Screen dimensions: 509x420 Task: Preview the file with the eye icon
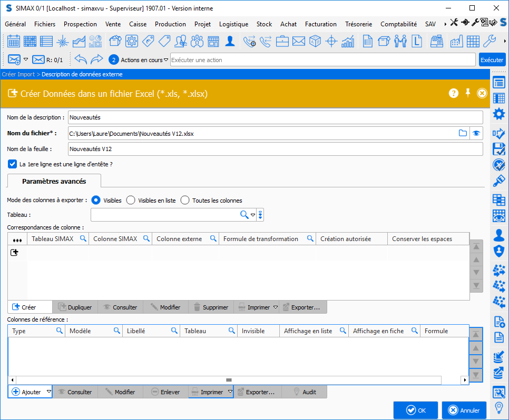click(476, 133)
